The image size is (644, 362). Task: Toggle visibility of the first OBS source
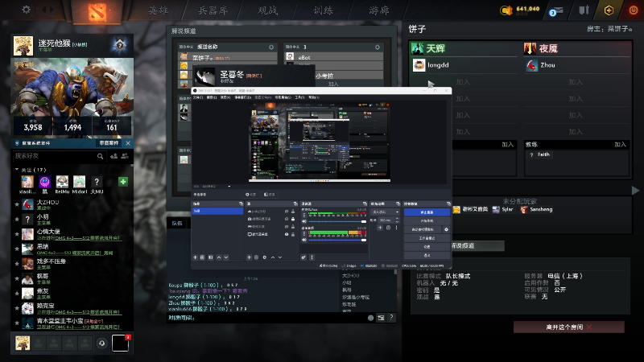pyautogui.click(x=287, y=212)
